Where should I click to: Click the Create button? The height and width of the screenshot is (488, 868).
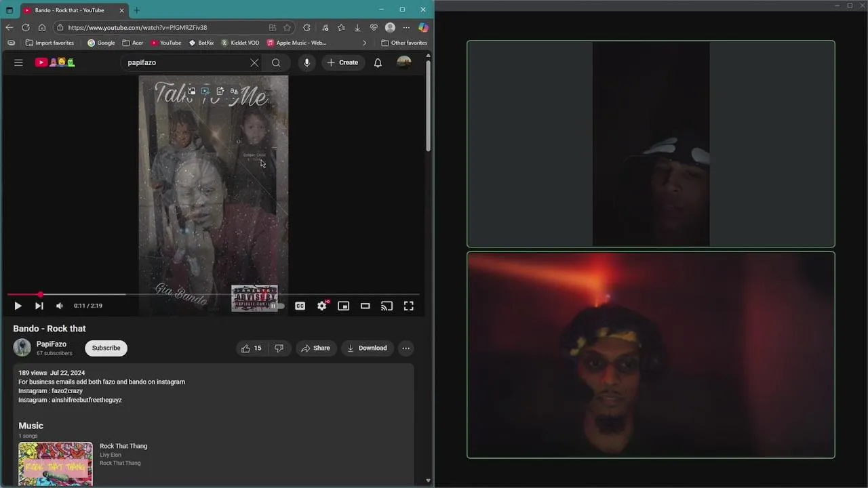pos(342,62)
